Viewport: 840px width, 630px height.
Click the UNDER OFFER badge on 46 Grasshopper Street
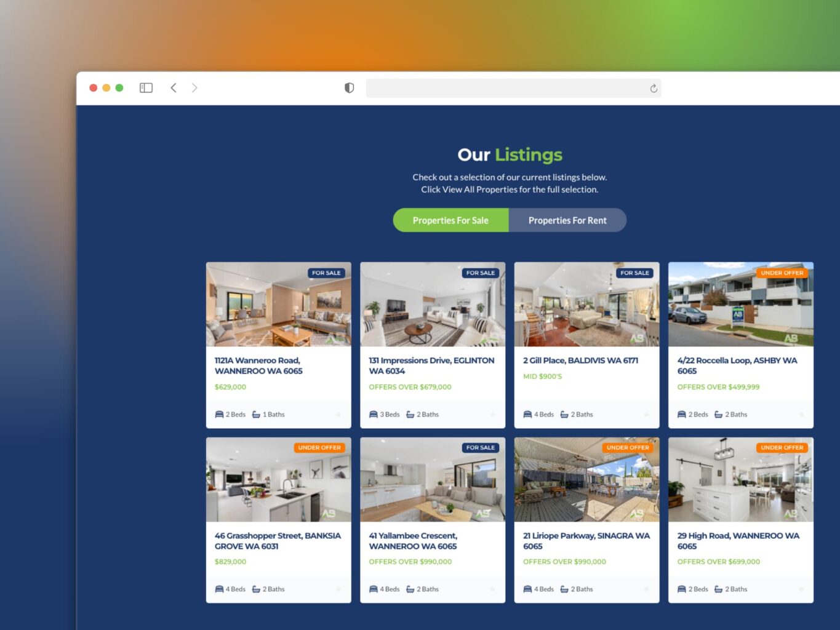click(319, 447)
